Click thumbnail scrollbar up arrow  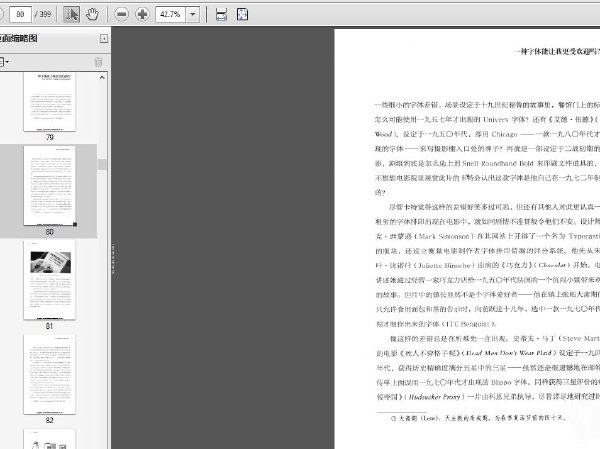tap(102, 77)
